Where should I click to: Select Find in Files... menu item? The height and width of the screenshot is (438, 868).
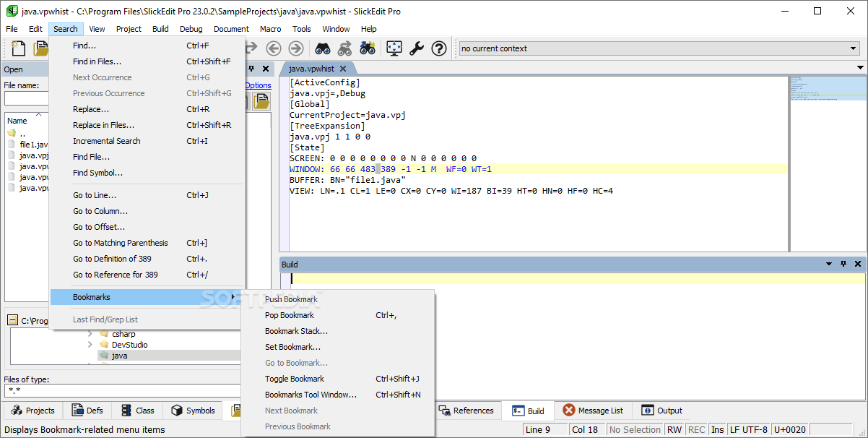[147, 61]
